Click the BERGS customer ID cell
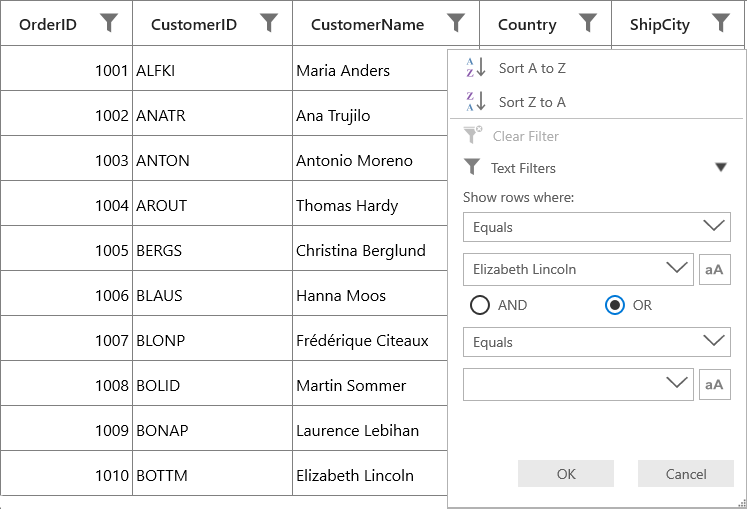Viewport: 747px width, 509px height. pos(212,248)
